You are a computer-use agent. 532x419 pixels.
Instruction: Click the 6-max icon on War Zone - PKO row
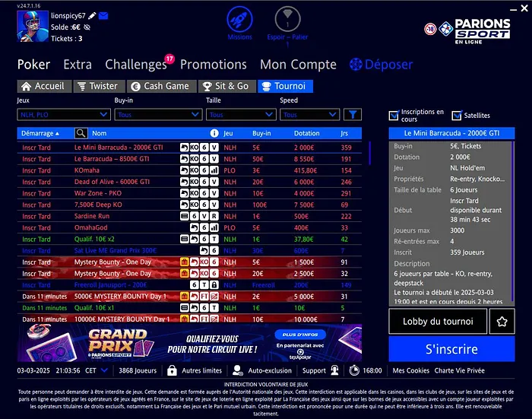coord(204,194)
